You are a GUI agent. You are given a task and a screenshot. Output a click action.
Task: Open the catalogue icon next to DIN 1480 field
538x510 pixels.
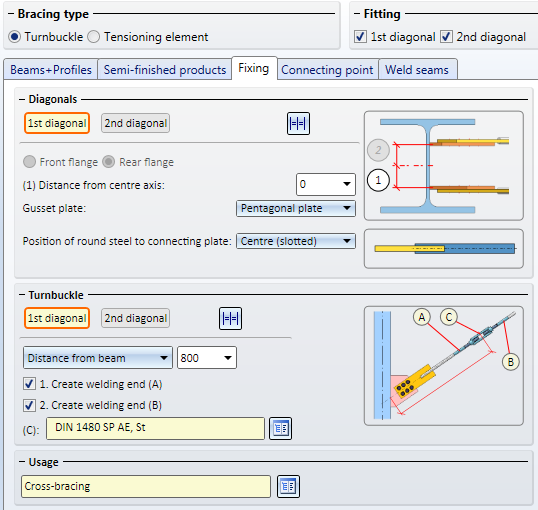280,428
